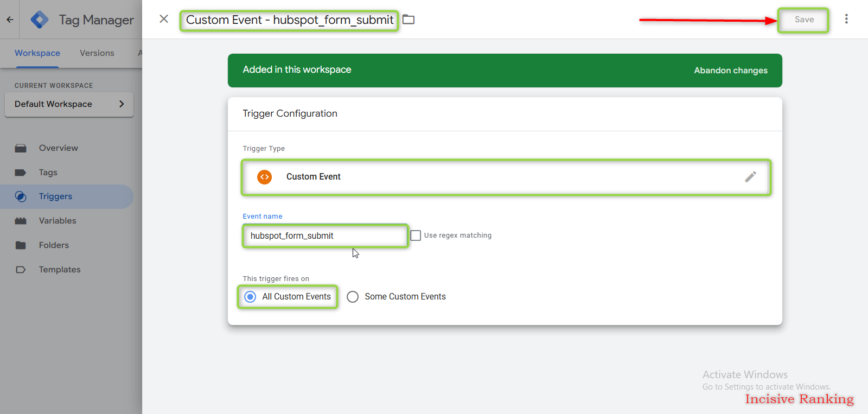This screenshot has width=868, height=414.
Task: Click the back arrow beside Tag Manager
Action: [x=10, y=20]
